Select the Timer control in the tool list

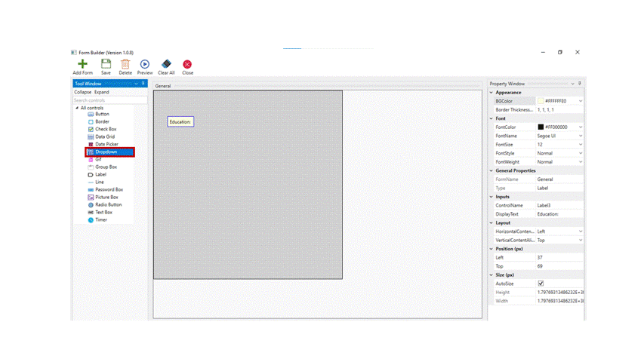(x=100, y=220)
